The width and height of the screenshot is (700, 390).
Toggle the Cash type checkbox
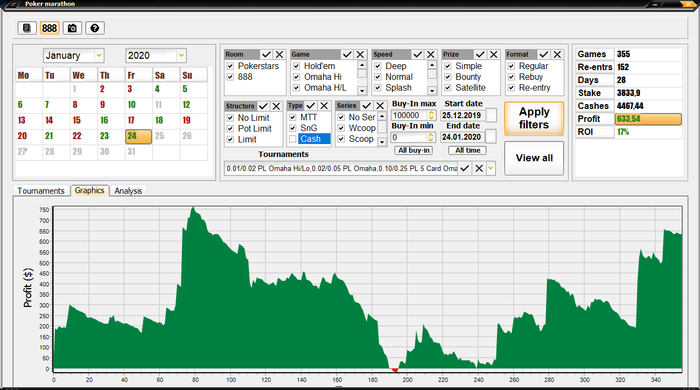[292, 139]
